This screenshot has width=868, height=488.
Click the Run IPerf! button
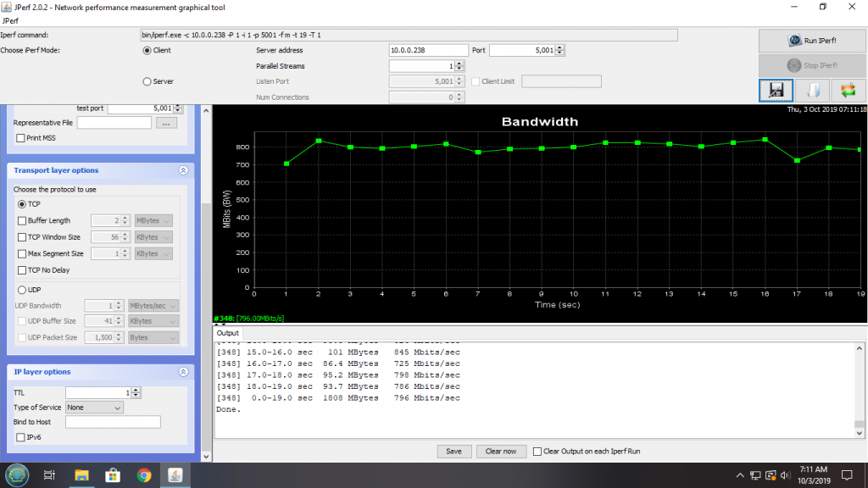pyautogui.click(x=811, y=41)
